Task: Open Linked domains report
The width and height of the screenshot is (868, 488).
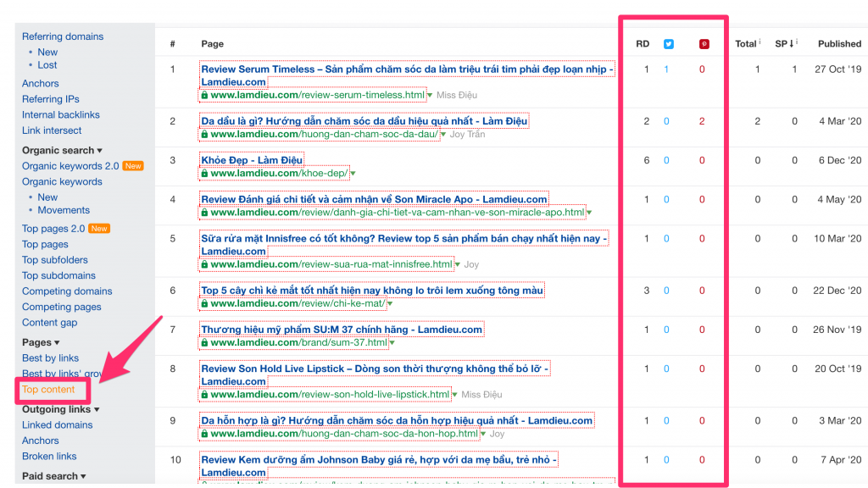Action: point(57,425)
